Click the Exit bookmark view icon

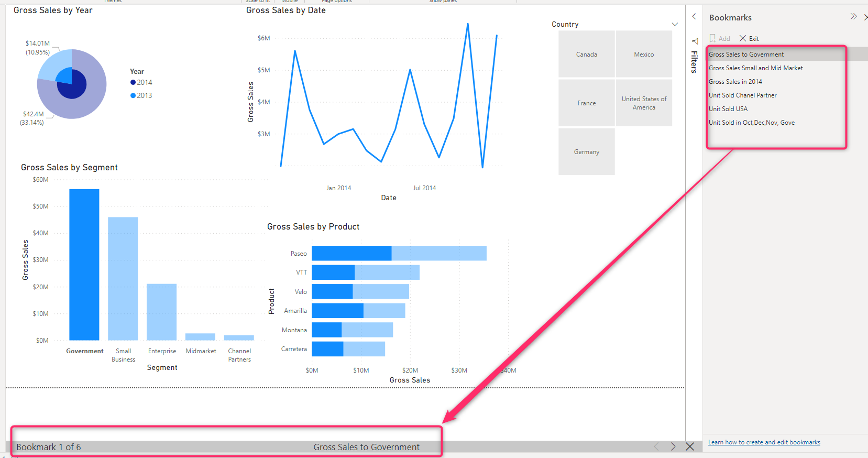tap(743, 38)
